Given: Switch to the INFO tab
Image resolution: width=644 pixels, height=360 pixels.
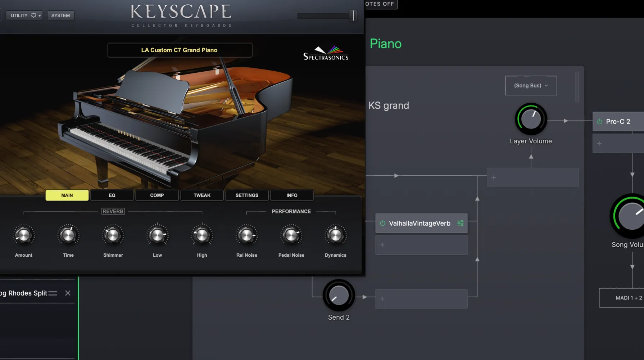Looking at the screenshot, I should (292, 195).
